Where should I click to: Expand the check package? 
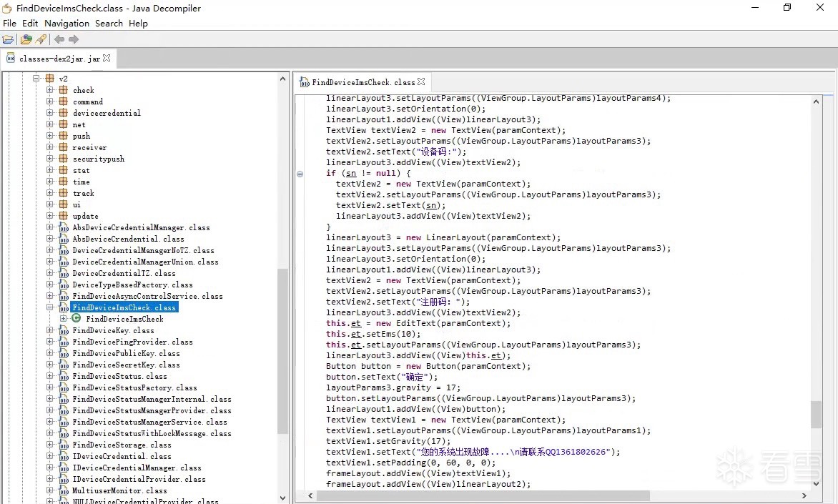click(x=50, y=90)
